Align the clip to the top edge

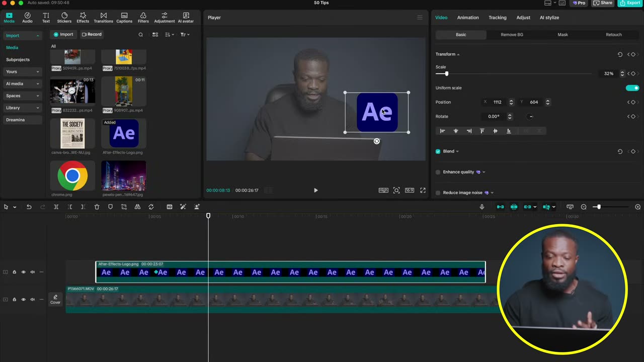point(482,131)
